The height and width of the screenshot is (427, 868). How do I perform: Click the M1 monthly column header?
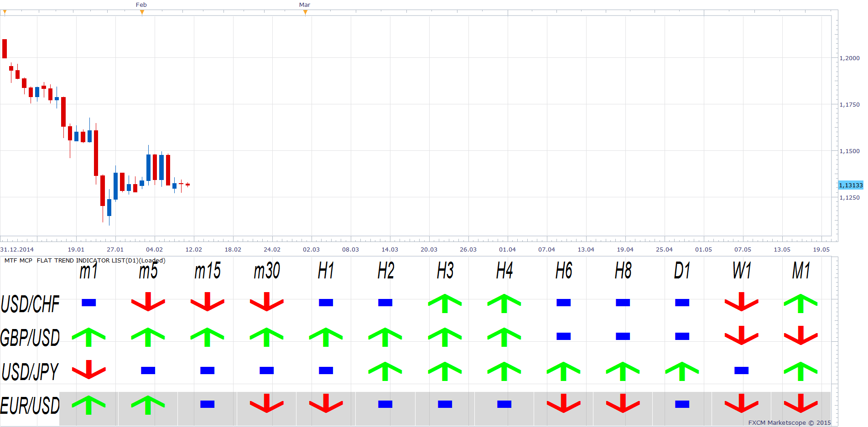coord(801,271)
